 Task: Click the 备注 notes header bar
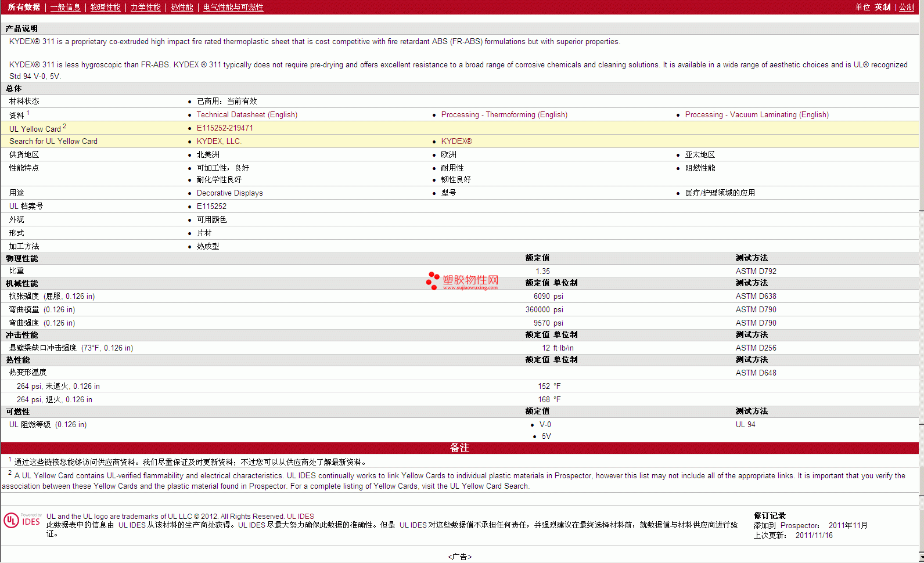click(x=459, y=448)
